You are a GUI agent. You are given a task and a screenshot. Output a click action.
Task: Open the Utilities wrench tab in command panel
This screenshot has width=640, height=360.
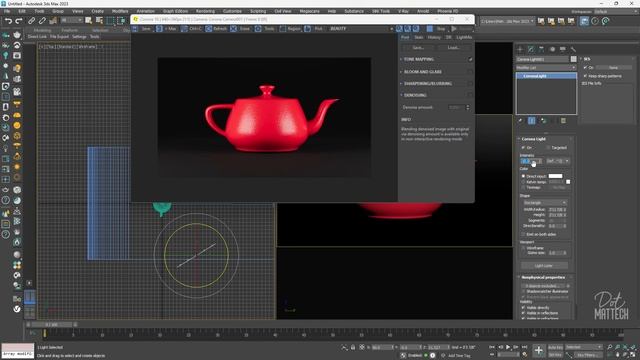click(573, 49)
